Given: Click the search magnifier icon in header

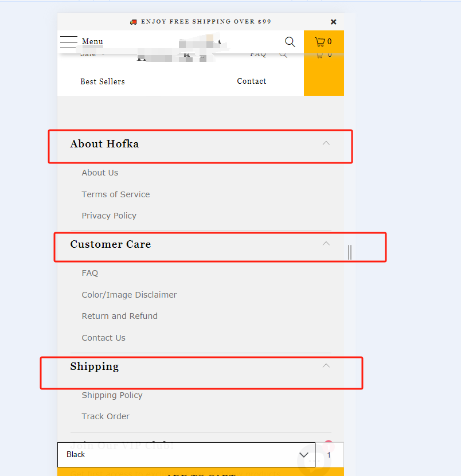Looking at the screenshot, I should [x=290, y=42].
